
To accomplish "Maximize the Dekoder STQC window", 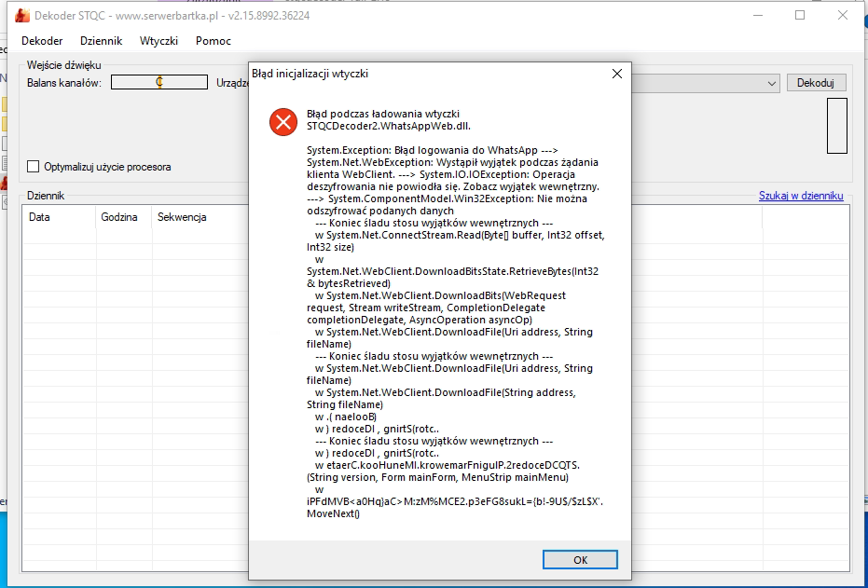I will coord(800,16).
